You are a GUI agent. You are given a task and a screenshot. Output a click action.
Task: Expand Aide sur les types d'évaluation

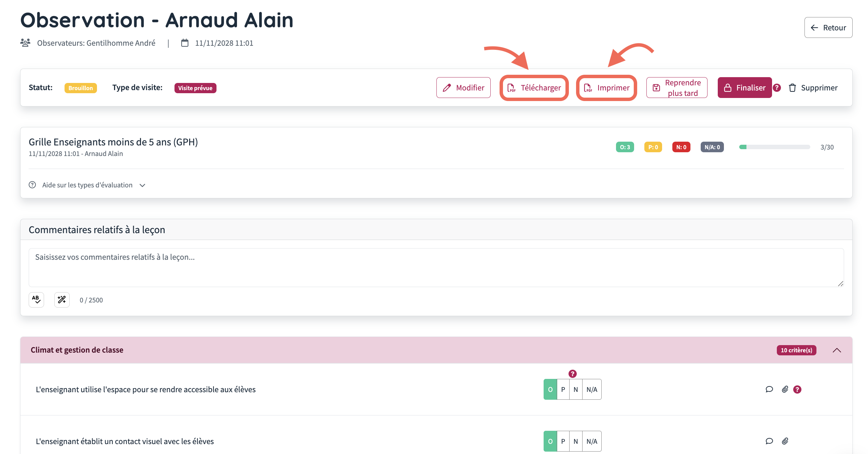pyautogui.click(x=87, y=185)
